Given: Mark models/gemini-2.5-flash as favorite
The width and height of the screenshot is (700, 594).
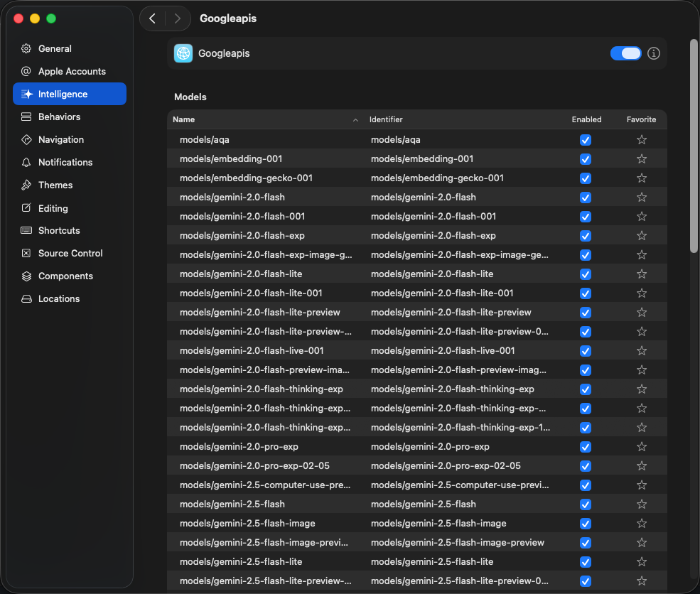Looking at the screenshot, I should (x=642, y=504).
